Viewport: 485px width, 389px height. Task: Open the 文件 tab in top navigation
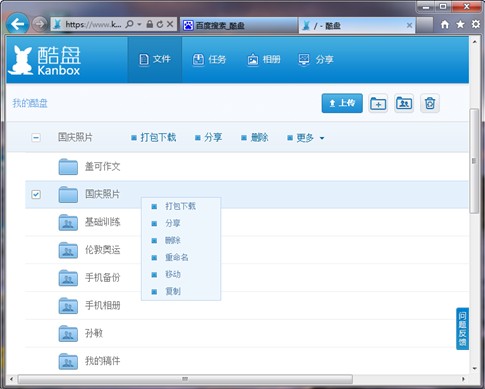click(x=155, y=59)
